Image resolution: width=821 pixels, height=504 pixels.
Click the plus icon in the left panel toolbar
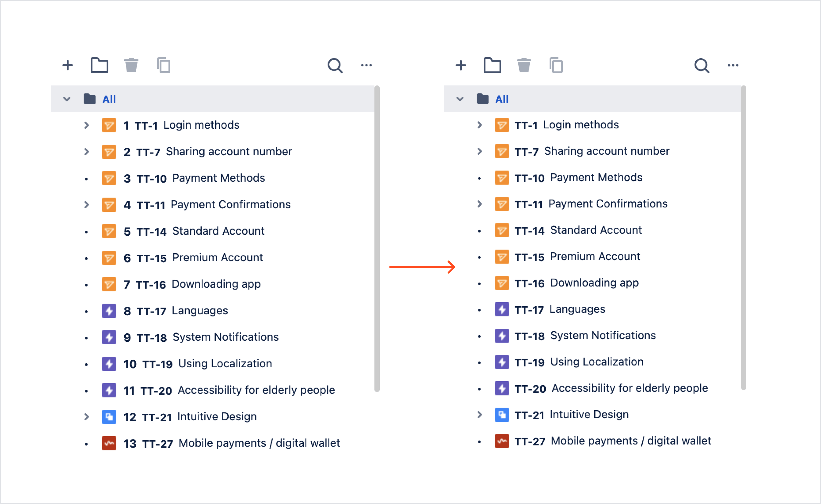(x=68, y=65)
